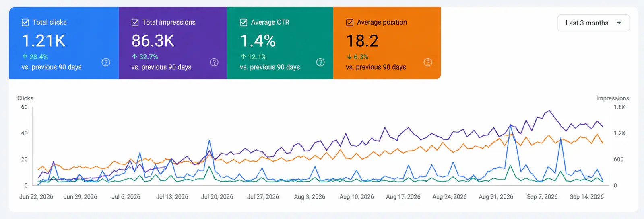Screen dimensions: 644x219
Task: Uncheck the Average position checkbox
Action: pos(350,23)
